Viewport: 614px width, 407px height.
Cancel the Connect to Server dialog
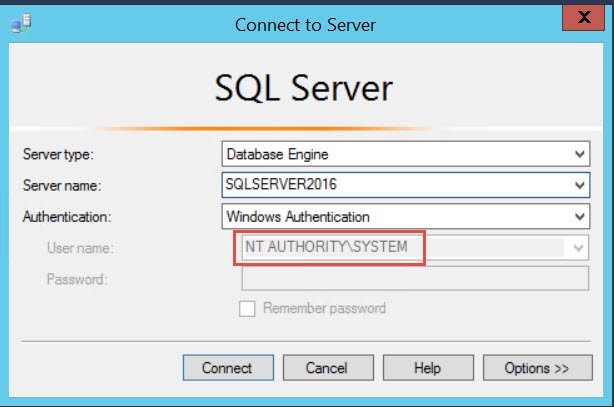[328, 367]
